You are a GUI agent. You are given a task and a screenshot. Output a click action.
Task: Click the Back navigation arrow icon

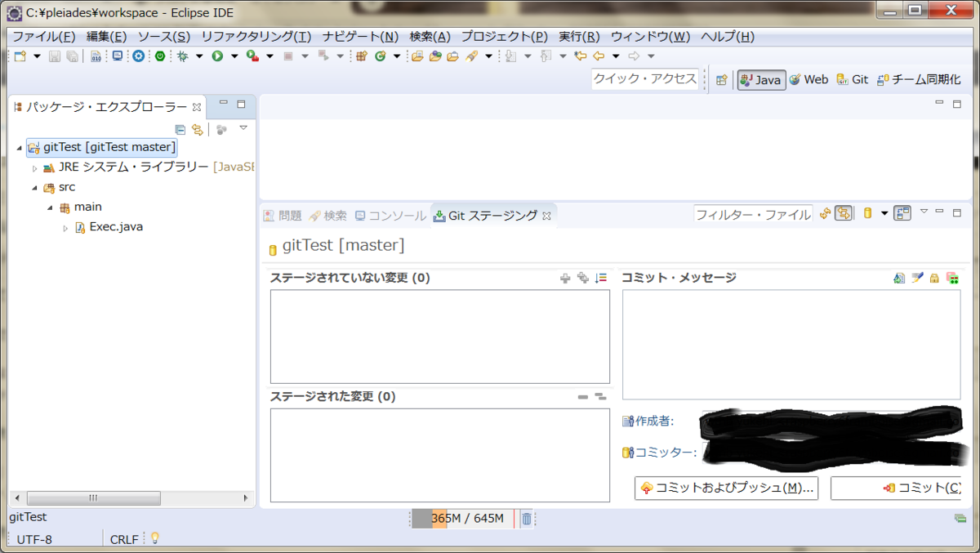click(x=599, y=56)
